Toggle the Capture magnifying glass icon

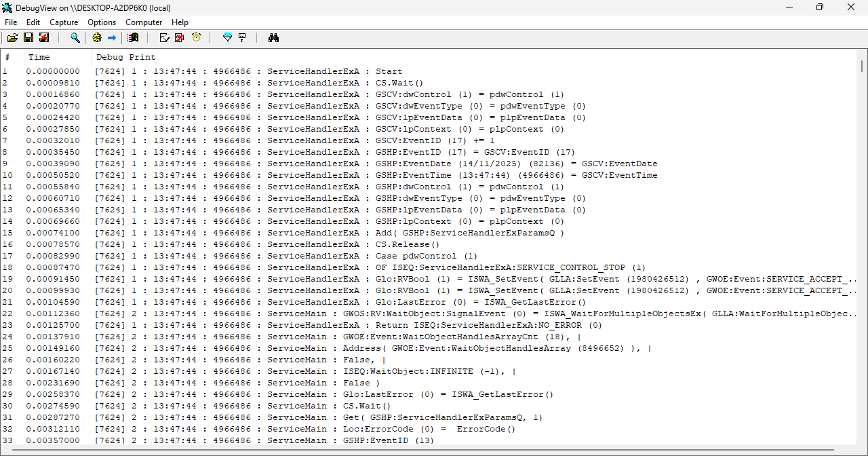[75, 38]
